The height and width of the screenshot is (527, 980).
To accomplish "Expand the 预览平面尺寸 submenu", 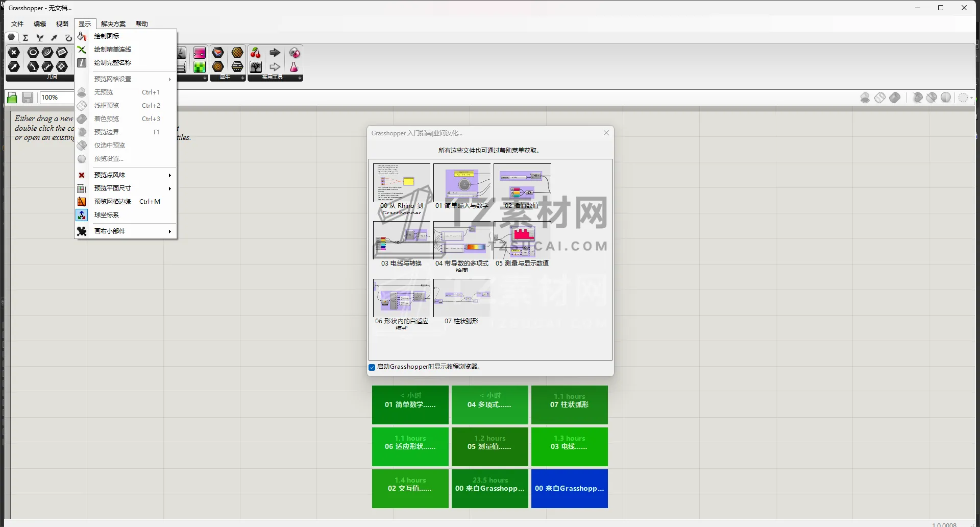I will pyautogui.click(x=126, y=188).
